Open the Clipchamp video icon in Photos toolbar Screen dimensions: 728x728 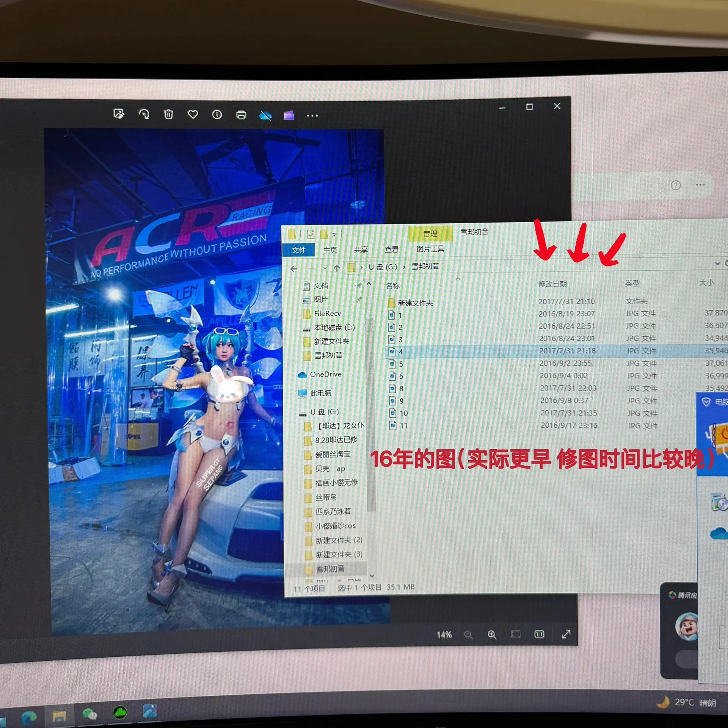point(289,115)
